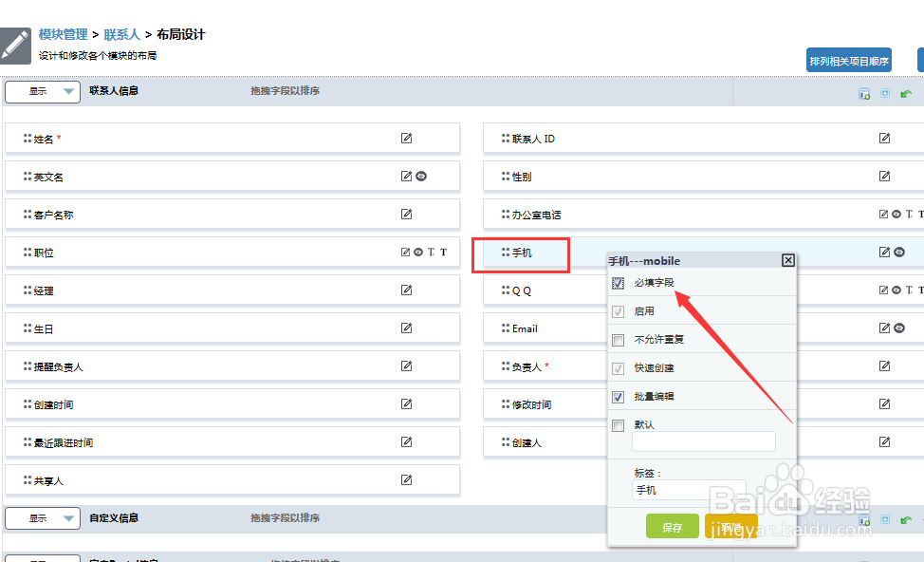This screenshot has height=562, width=924.
Task: Click the first T text icon in 办公室电话 row
Action: [x=909, y=214]
